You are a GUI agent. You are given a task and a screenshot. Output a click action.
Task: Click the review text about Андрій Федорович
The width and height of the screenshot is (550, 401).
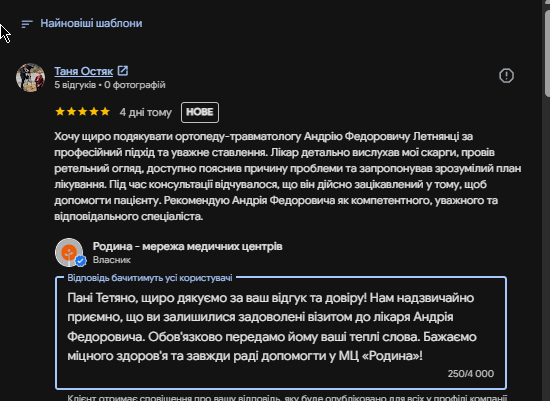click(x=288, y=176)
